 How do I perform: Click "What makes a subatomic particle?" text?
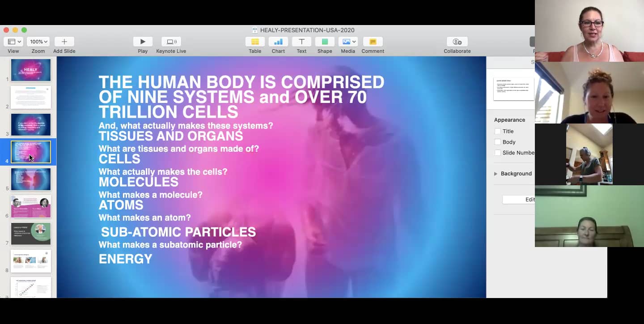170,245
